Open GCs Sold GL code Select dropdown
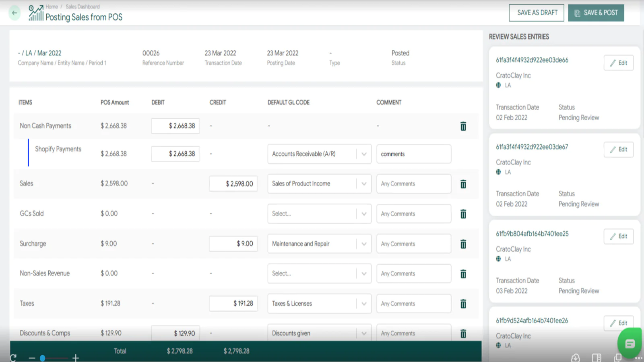 (363, 214)
